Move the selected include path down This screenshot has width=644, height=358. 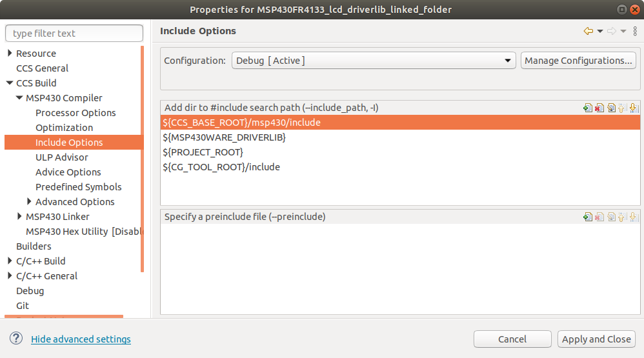(633, 108)
